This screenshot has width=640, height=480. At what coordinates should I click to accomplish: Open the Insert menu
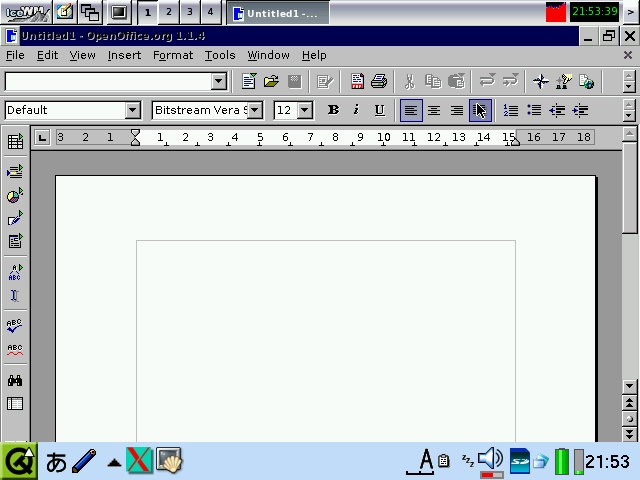124,55
